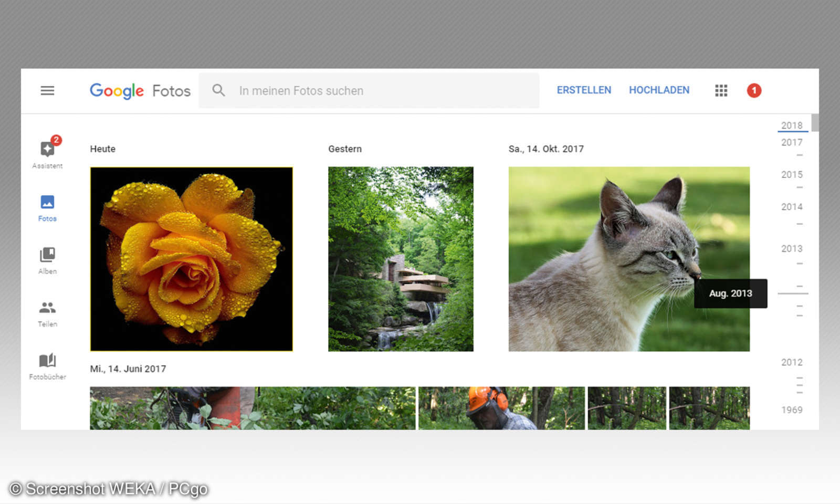Click the Google Fotos logo
This screenshot has height=504, width=840.
click(x=140, y=90)
